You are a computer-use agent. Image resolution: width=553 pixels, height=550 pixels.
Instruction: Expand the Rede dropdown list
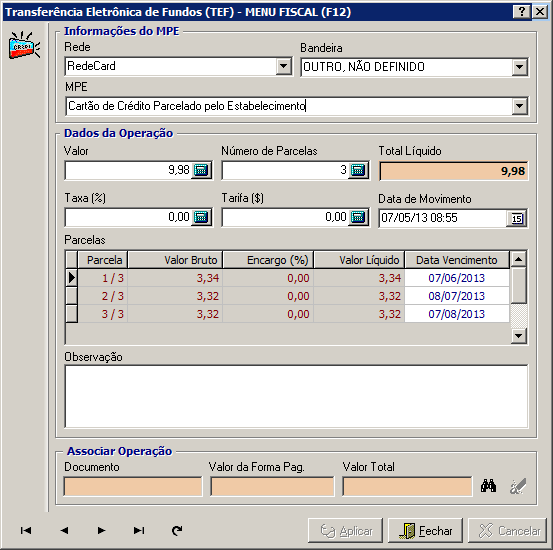pos(284,66)
